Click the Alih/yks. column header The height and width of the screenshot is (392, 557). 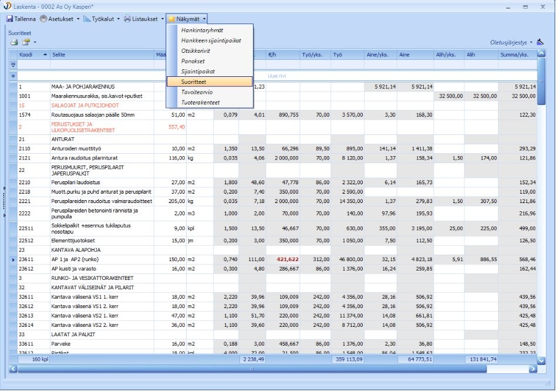pos(448,55)
